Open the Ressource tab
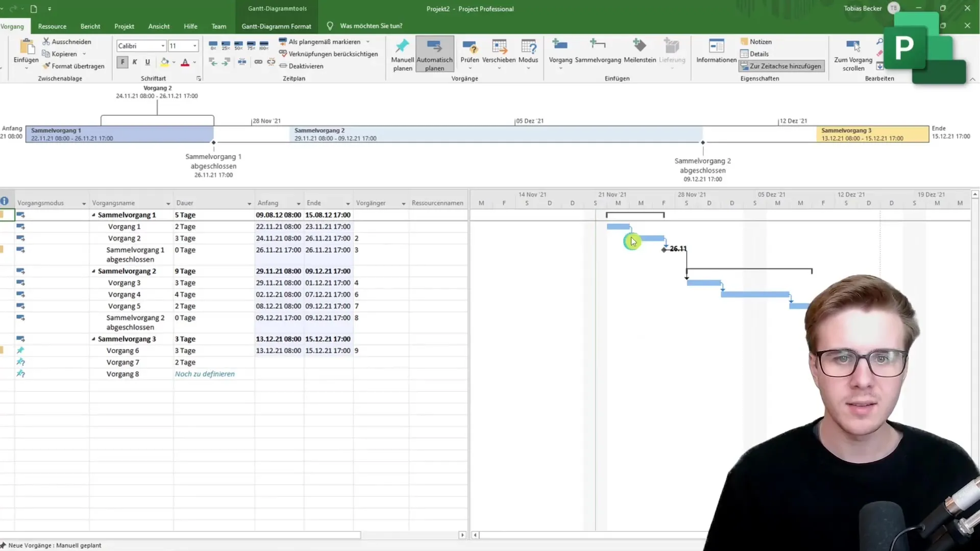The image size is (980, 551). point(52,26)
